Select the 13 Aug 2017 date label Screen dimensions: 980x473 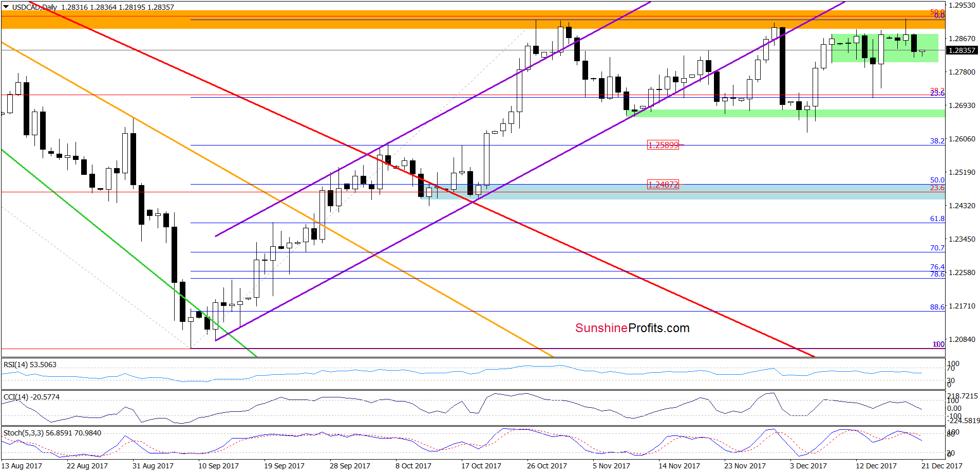[22, 466]
